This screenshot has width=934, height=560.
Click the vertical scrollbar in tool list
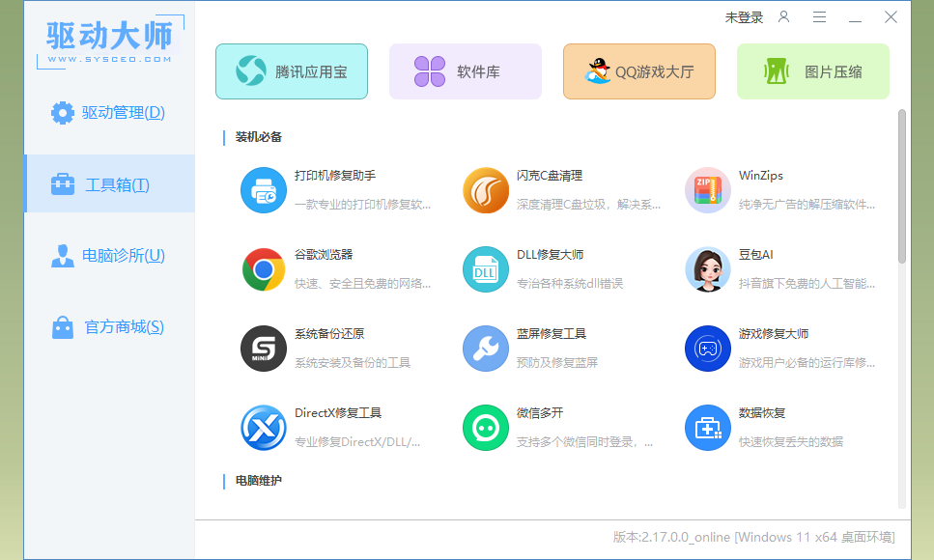point(902,185)
